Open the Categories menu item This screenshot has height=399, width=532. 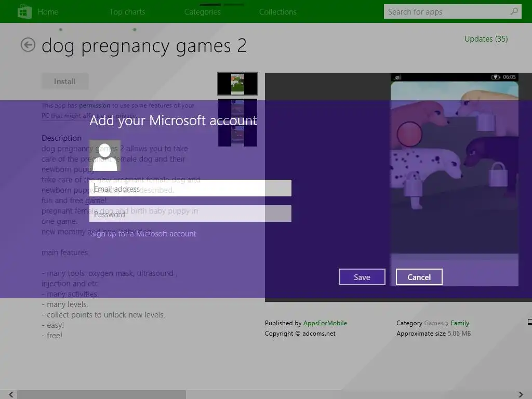pyautogui.click(x=203, y=12)
